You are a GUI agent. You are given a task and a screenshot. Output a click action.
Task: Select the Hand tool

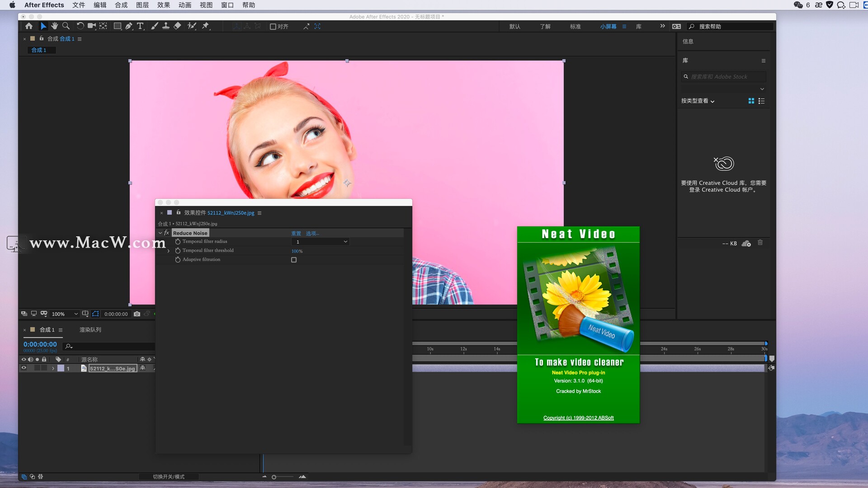click(55, 26)
